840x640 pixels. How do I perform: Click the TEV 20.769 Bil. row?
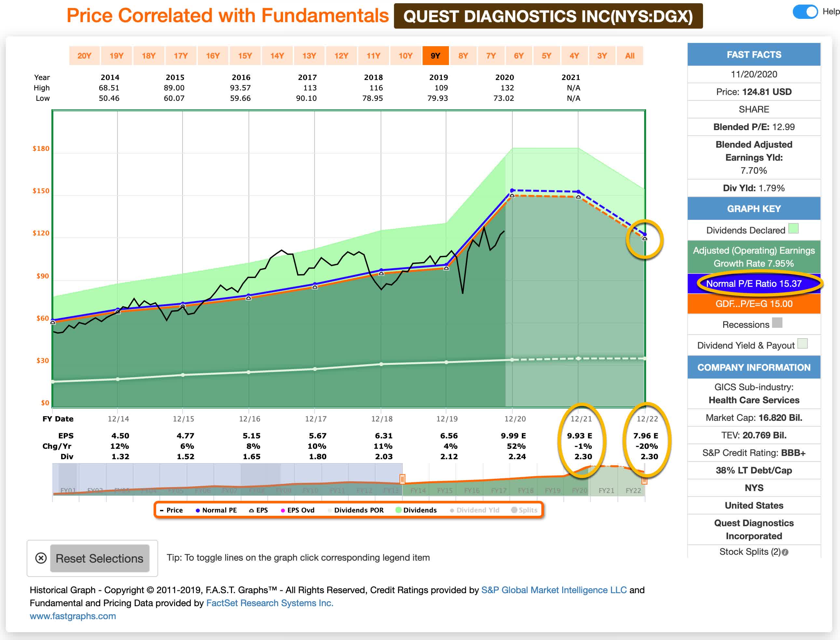[x=754, y=435]
